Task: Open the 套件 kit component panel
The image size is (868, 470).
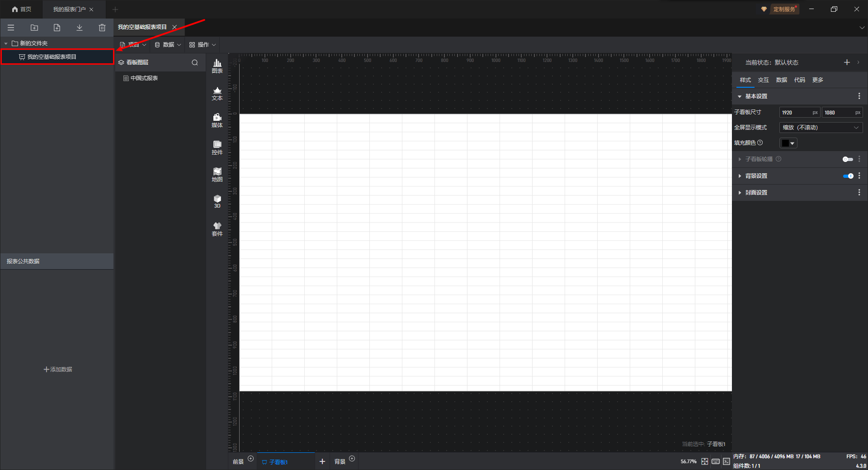Action: [x=217, y=229]
